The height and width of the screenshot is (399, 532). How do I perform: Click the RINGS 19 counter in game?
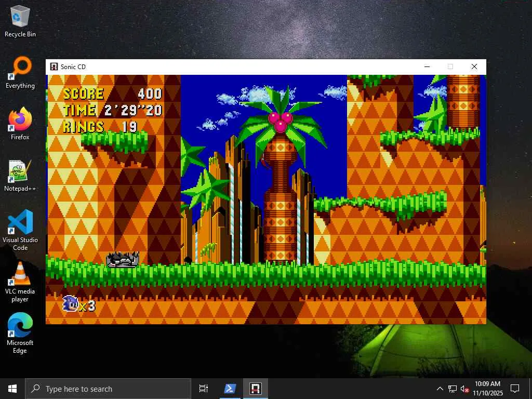pos(100,127)
